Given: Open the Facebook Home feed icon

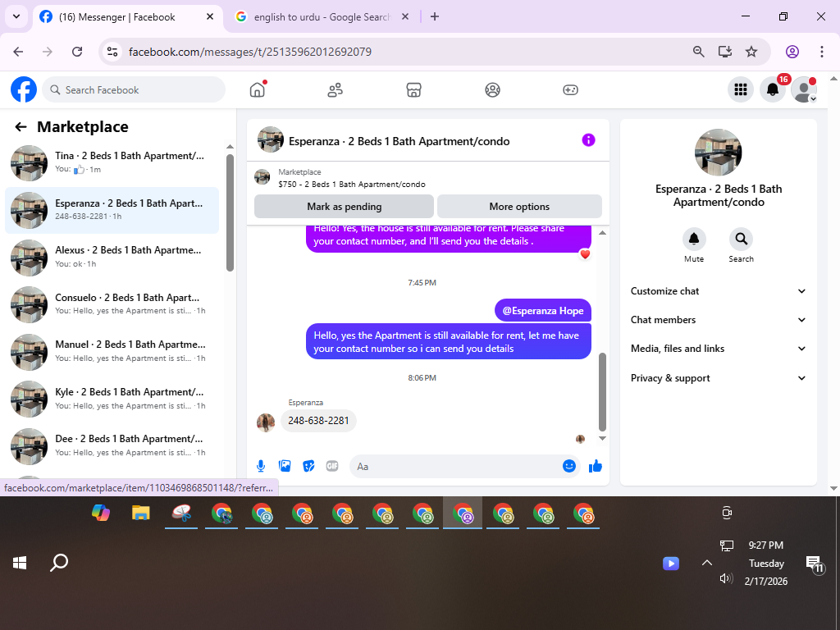Looking at the screenshot, I should coord(258,89).
